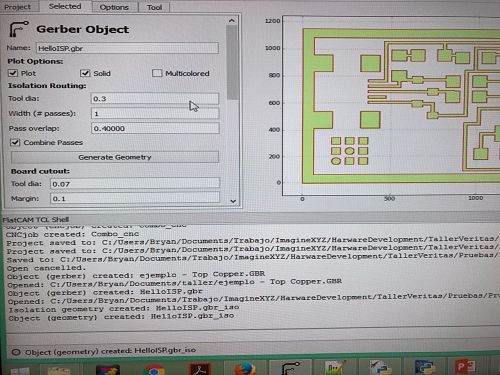Click the Generate Geometry button
The image size is (500, 375).
pos(115,157)
